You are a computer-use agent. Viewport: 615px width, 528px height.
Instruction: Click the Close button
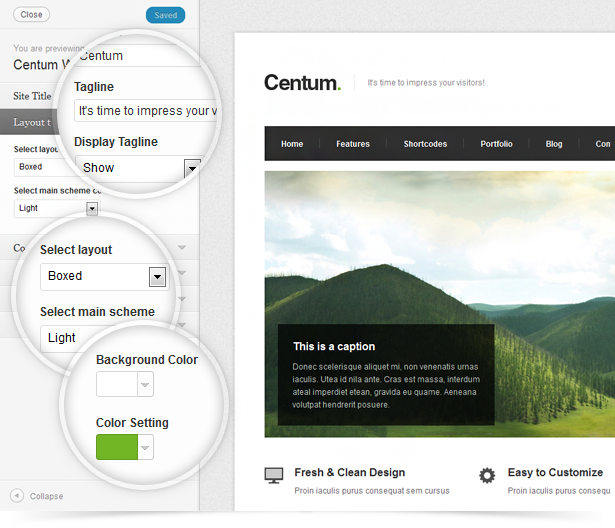click(x=31, y=15)
